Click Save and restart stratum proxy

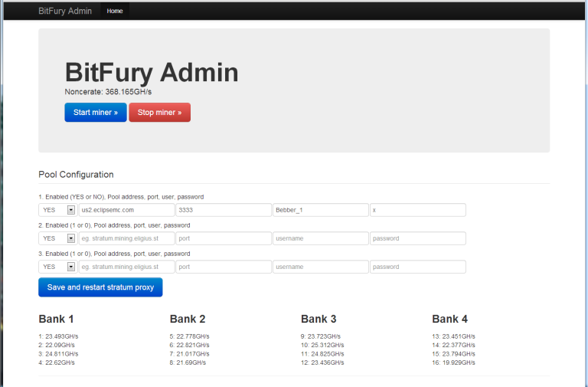100,287
